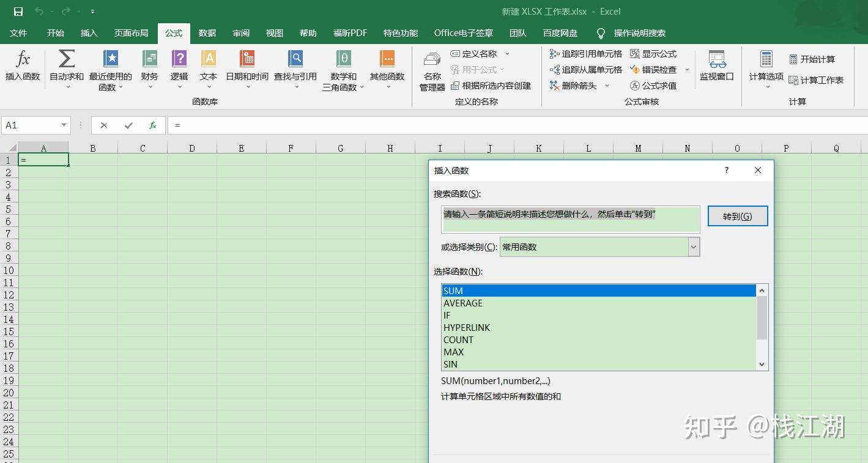The height and width of the screenshot is (463, 868).
Task: Open the Logical (逻辑) functions icon
Action: tap(179, 59)
